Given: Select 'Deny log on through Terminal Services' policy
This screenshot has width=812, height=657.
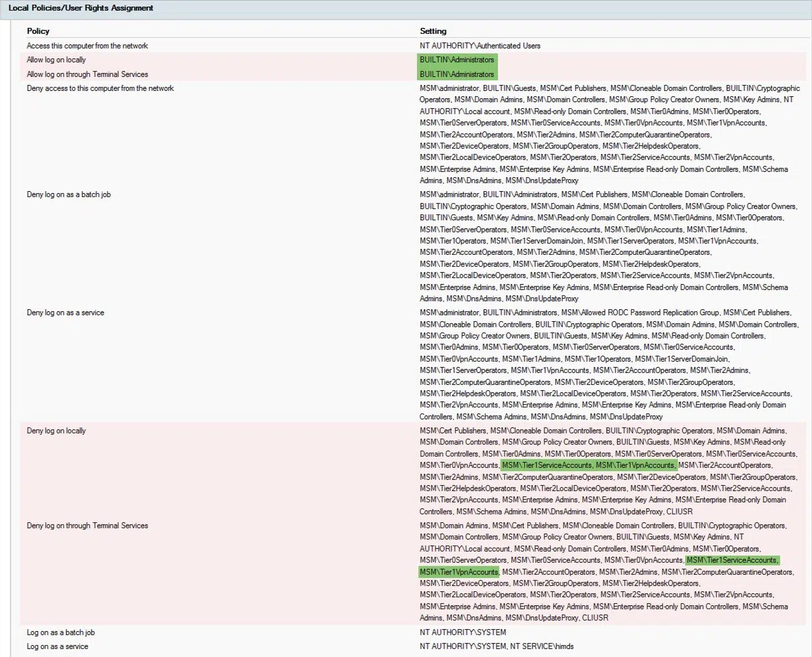Looking at the screenshot, I should (x=87, y=526).
